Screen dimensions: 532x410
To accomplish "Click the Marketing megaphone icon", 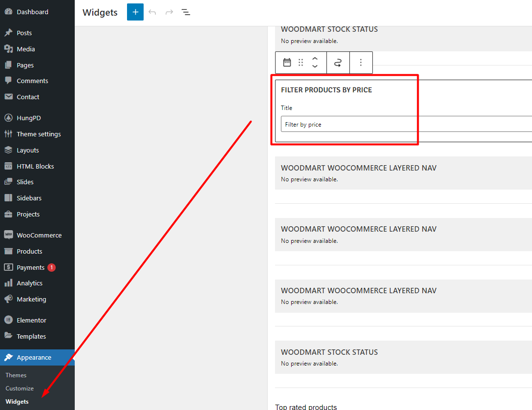I will coord(8,299).
